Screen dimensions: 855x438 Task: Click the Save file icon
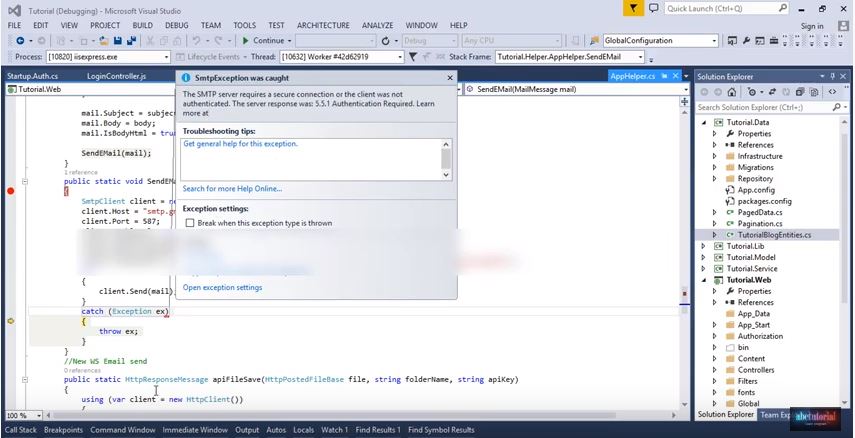coord(117,41)
